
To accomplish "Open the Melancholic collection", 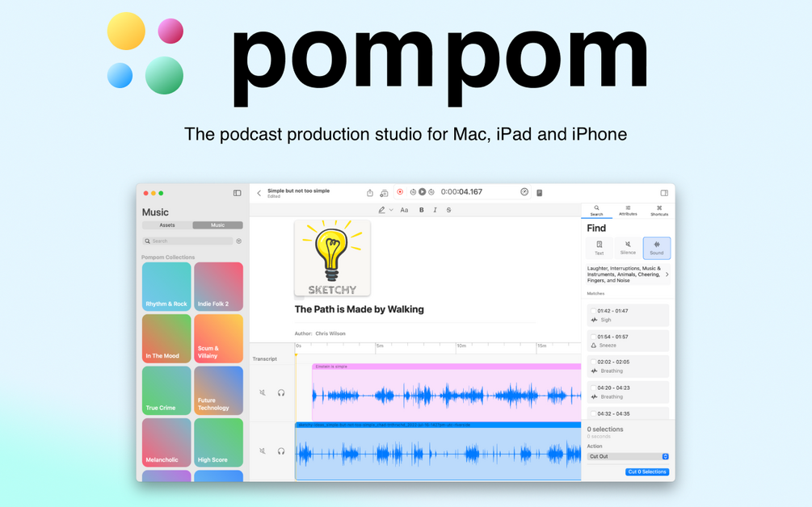I will pyautogui.click(x=166, y=442).
